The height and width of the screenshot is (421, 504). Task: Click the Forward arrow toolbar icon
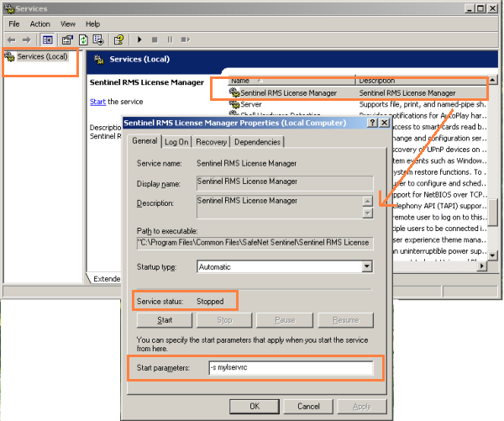point(26,39)
